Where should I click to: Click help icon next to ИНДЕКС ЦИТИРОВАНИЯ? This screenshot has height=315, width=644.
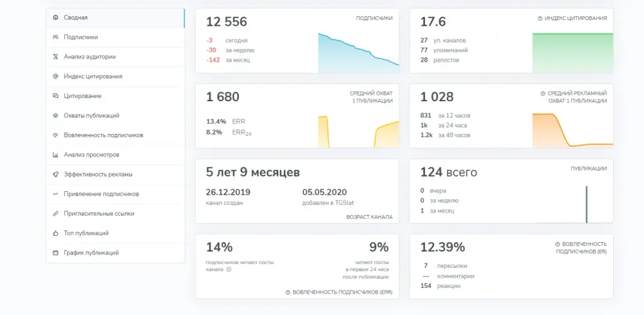[x=540, y=18]
